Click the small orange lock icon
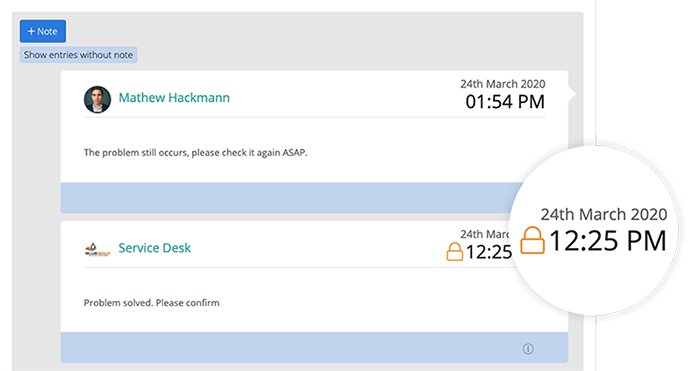The image size is (700, 371). (x=454, y=252)
